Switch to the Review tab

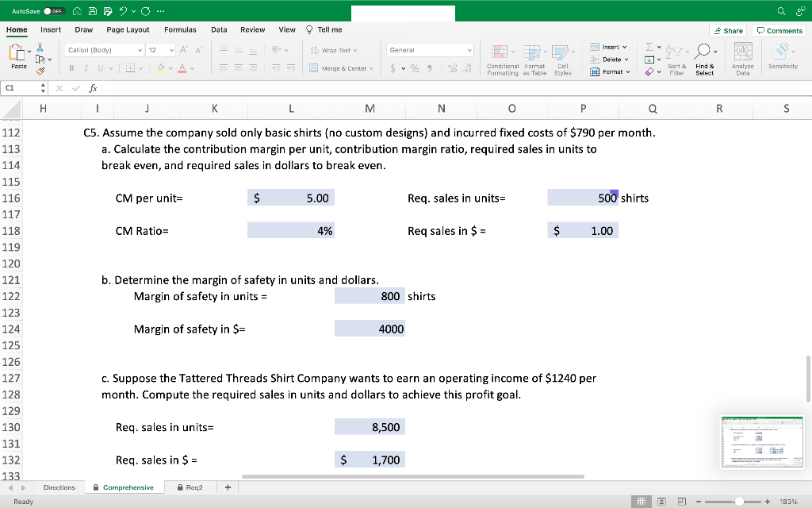click(x=253, y=29)
